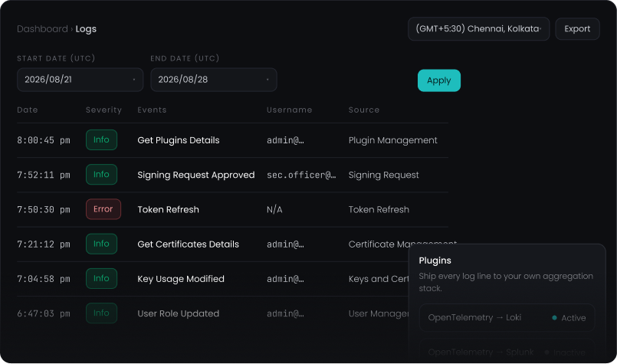The width and height of the screenshot is (617, 364).
Task: Open the End Date picker 2026/08/28
Action: click(x=214, y=80)
